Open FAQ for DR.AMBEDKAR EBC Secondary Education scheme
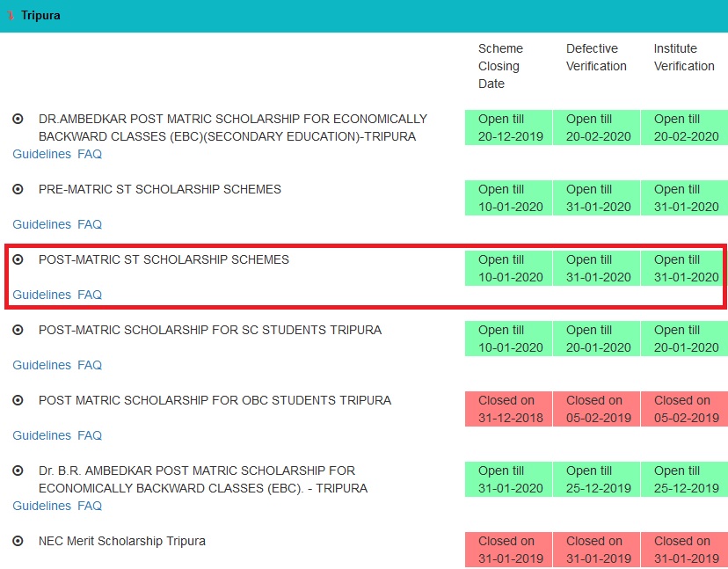The image size is (728, 569). 90,154
